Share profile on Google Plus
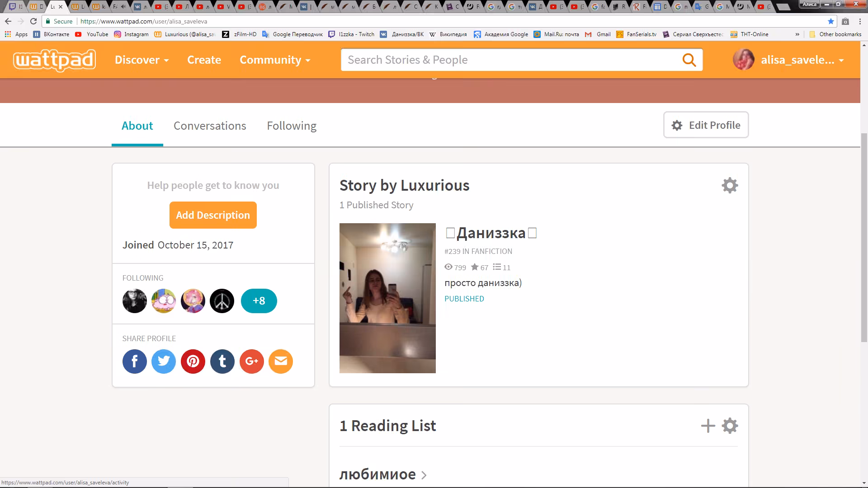 (252, 361)
